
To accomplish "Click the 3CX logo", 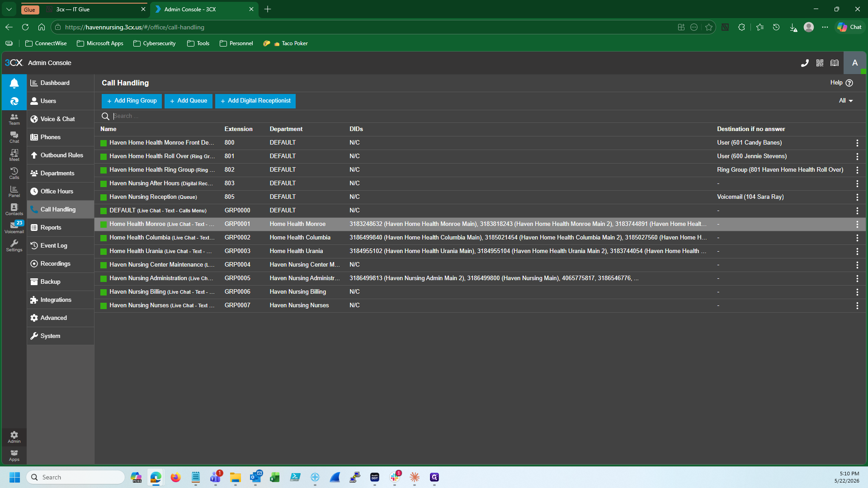I will click(14, 63).
